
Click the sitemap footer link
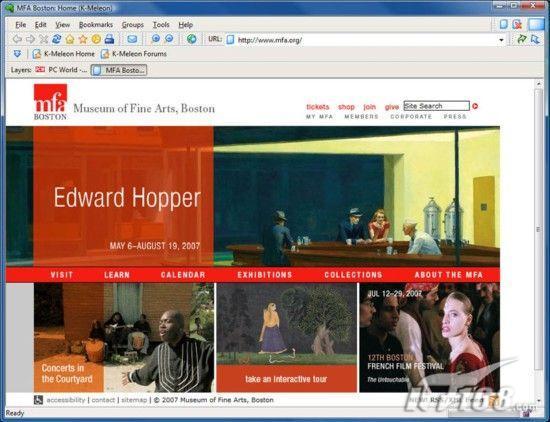point(134,400)
